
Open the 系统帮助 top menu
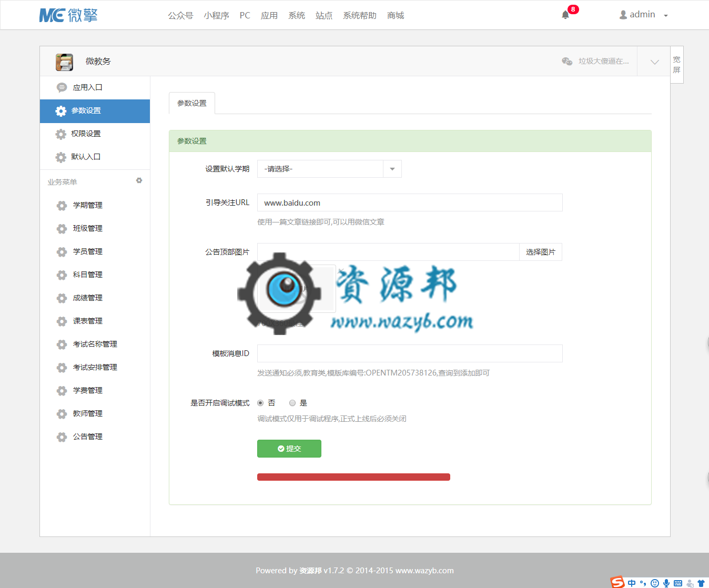click(x=360, y=15)
